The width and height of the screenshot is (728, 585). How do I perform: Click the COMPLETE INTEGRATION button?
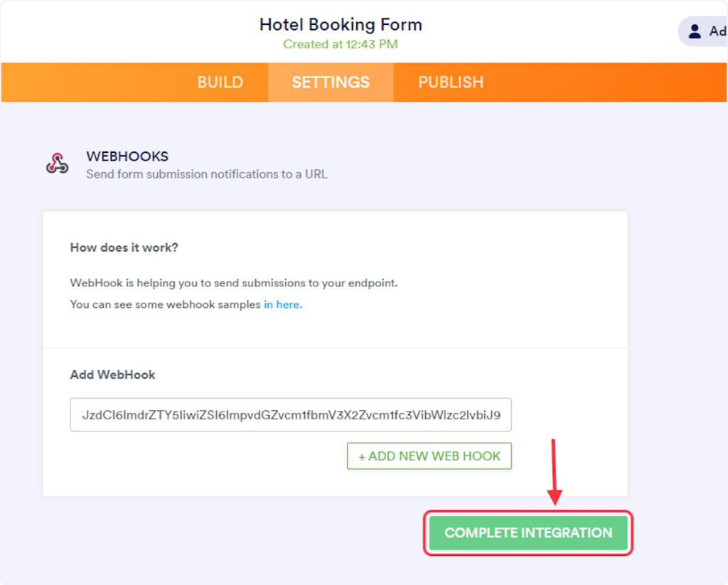pyautogui.click(x=528, y=532)
